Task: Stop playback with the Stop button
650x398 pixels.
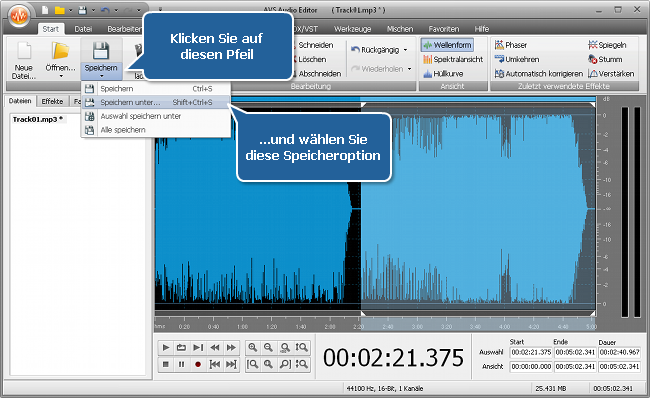Action: (166, 364)
